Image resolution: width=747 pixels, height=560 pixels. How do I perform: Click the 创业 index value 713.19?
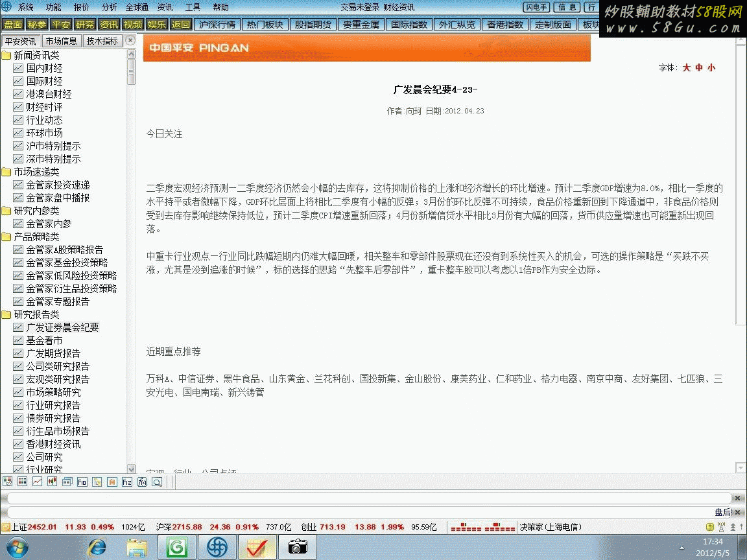point(333,527)
